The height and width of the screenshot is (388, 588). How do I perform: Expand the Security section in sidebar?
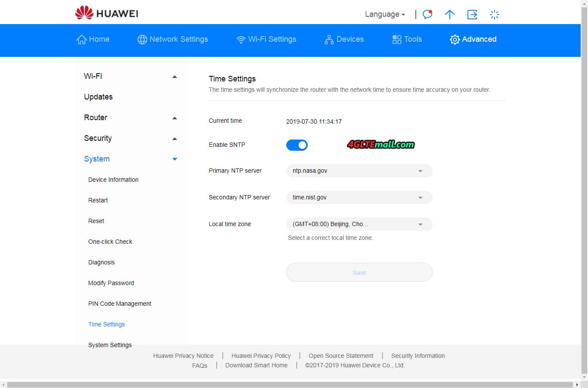(174, 139)
